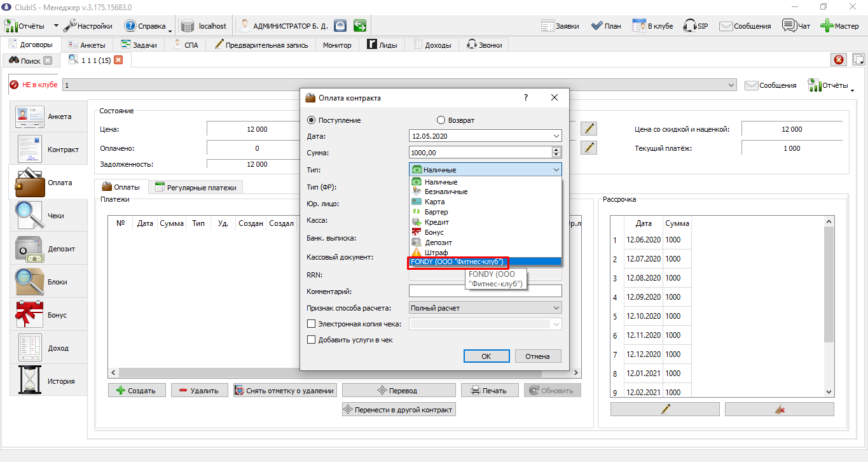Collapse the Тип payment type dropdown
The image size is (868, 462).
[485, 170]
